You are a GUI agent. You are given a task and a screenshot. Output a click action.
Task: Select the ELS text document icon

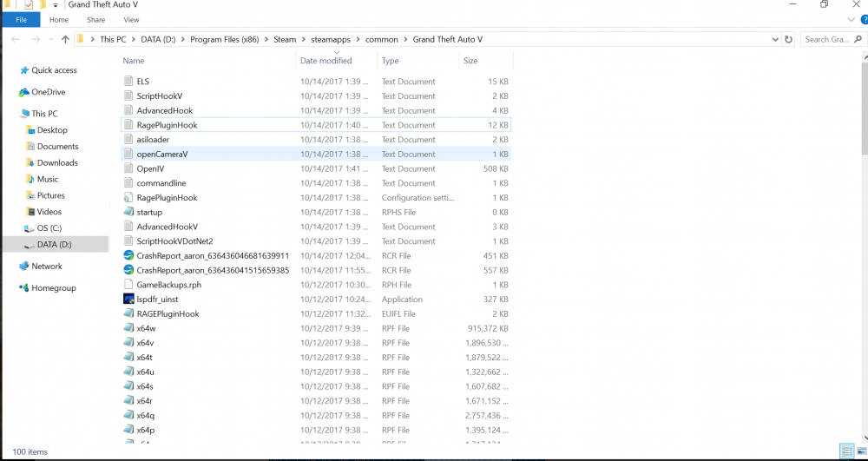(x=128, y=82)
